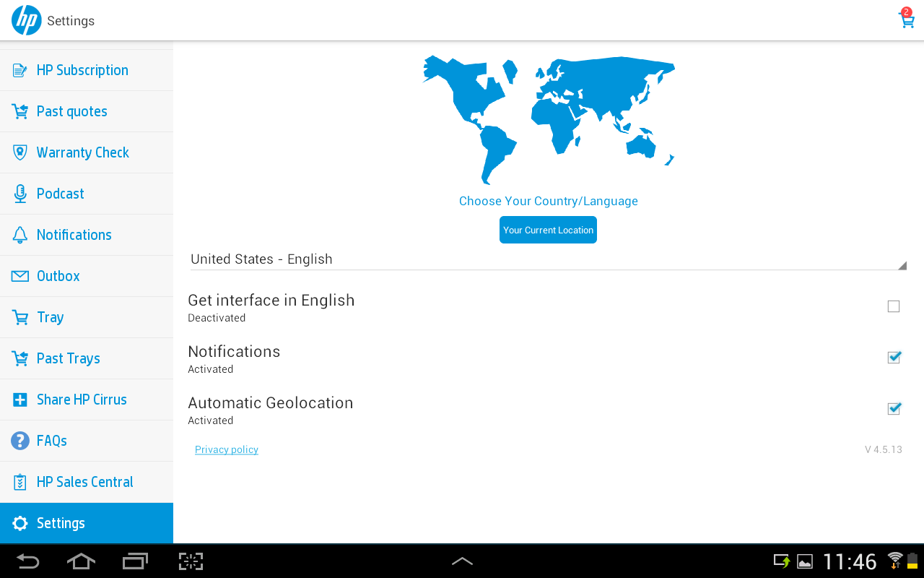Image resolution: width=924 pixels, height=578 pixels.
Task: Open HP Subscription menu item
Action: [x=87, y=70]
